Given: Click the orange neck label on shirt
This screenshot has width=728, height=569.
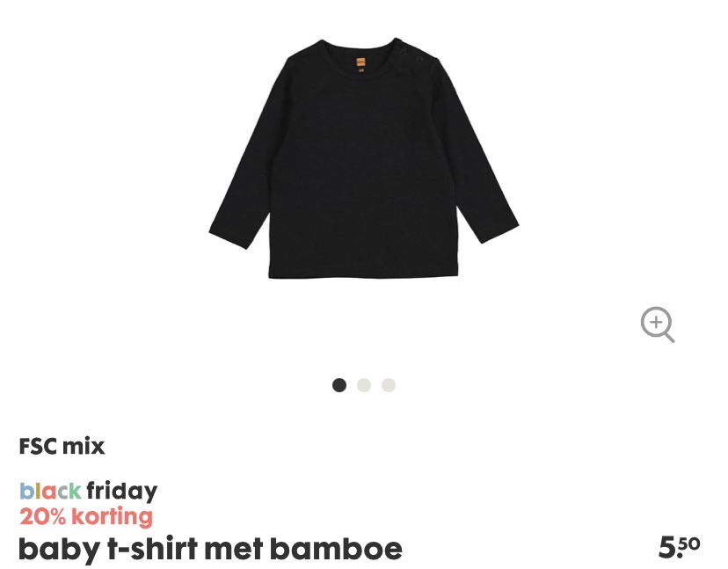Looking at the screenshot, I should click(360, 64).
